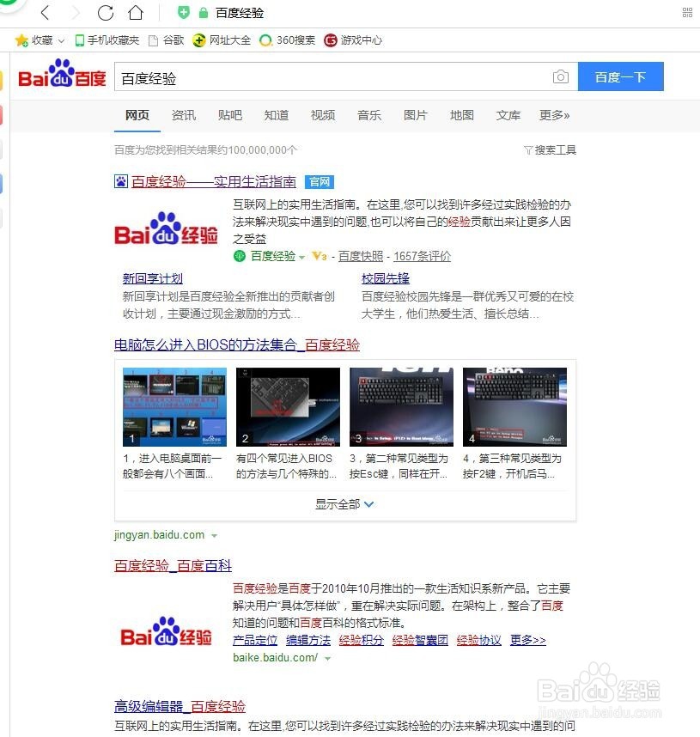Open result 电脑怎么进入BIOS的方法集合
This screenshot has height=737, width=700.
coord(237,344)
